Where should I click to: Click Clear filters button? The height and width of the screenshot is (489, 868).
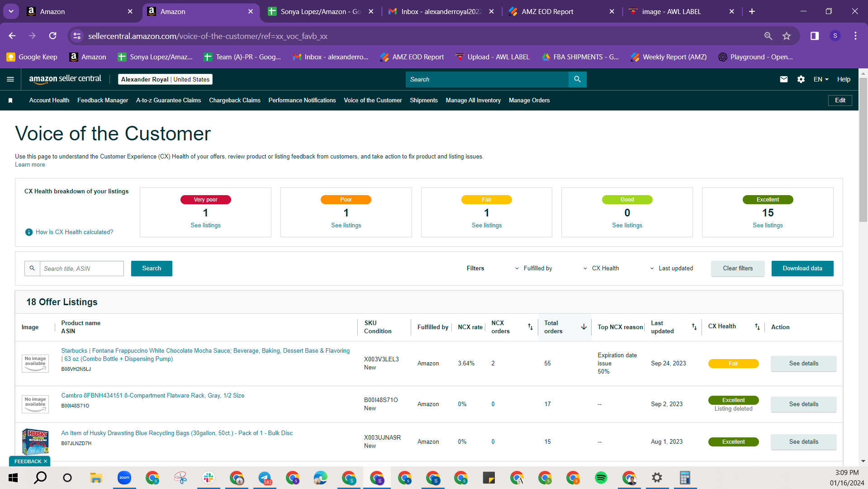coord(738,268)
